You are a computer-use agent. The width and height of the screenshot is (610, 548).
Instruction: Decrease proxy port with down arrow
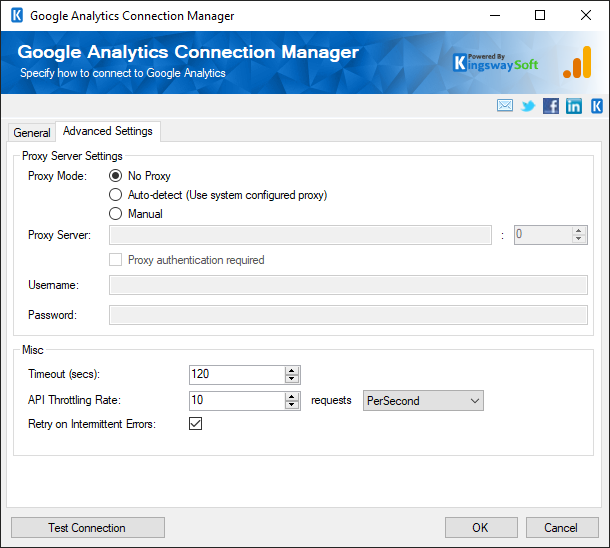click(578, 239)
